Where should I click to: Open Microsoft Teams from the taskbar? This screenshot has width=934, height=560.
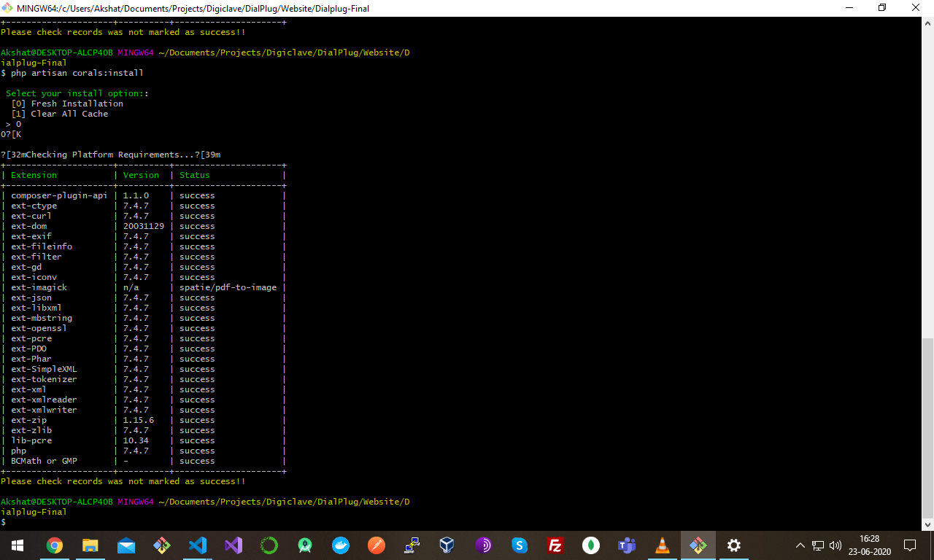626,545
